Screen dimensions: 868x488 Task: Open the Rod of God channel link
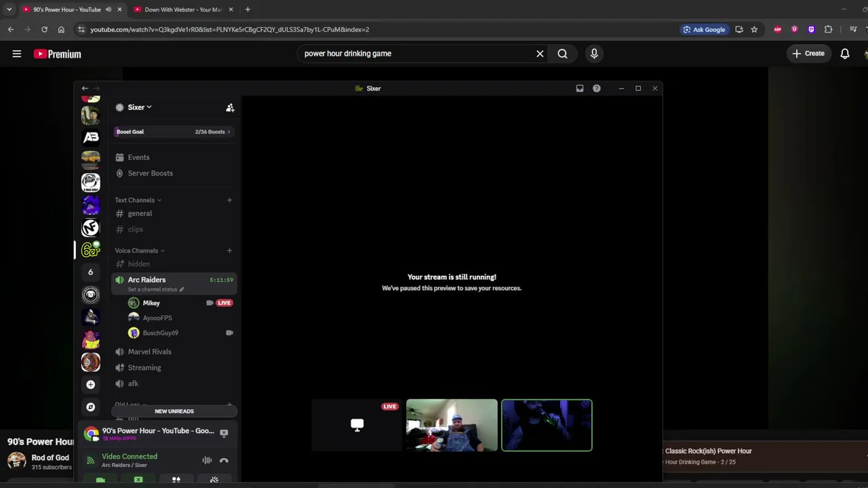click(x=50, y=457)
